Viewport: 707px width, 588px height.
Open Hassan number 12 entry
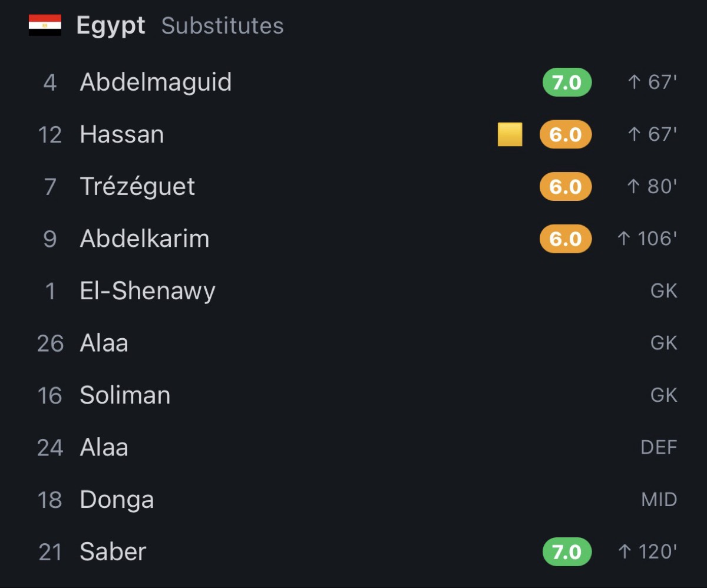(353, 134)
